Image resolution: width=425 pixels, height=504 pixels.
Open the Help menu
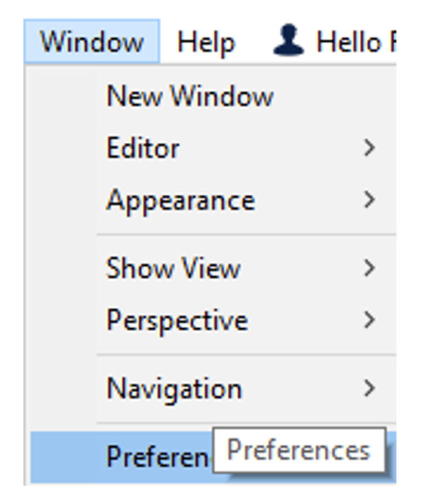point(206,42)
